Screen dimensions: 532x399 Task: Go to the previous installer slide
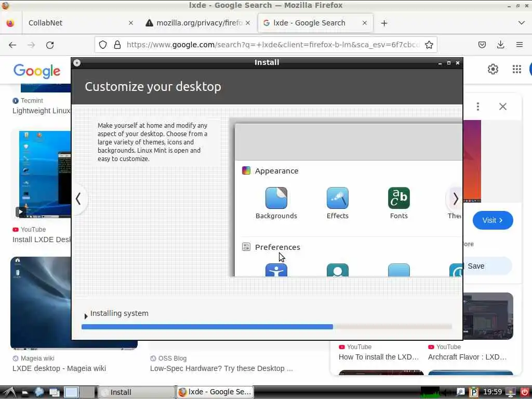point(78,199)
